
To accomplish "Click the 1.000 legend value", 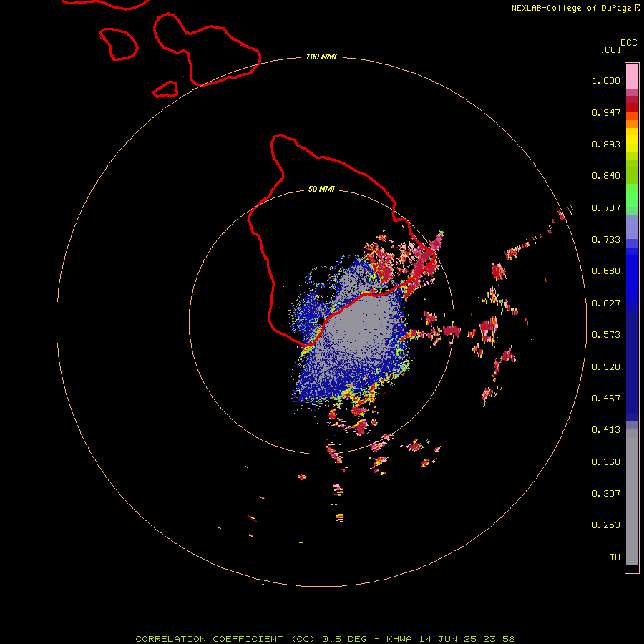I will pos(606,80).
